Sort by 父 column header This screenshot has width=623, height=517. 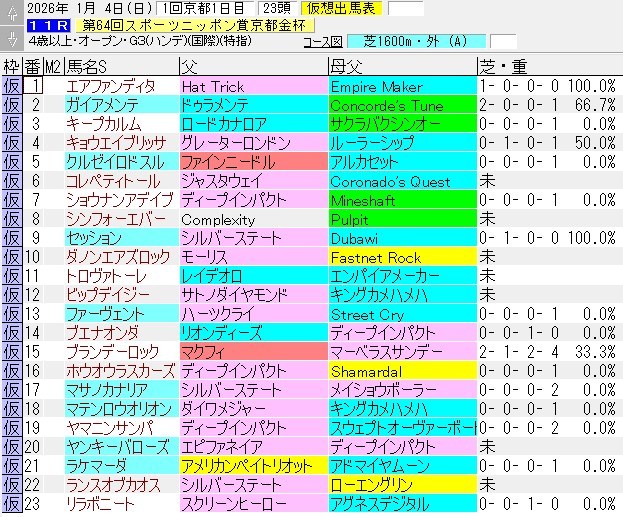(253, 66)
